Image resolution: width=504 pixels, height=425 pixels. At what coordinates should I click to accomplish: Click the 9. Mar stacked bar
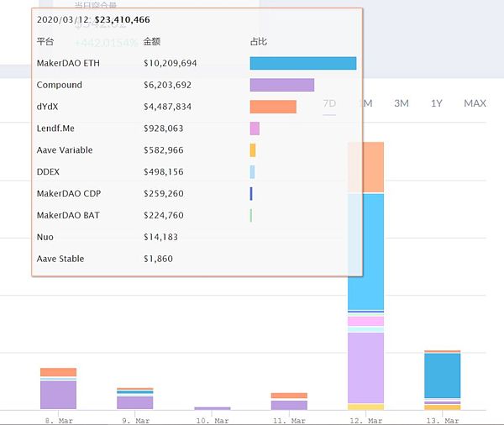click(x=135, y=399)
